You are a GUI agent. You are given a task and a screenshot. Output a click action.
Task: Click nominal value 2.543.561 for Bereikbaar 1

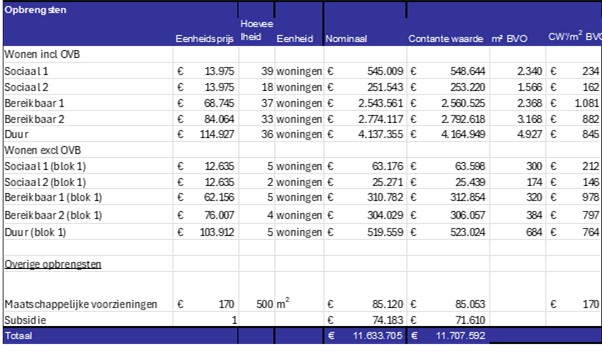381,103
